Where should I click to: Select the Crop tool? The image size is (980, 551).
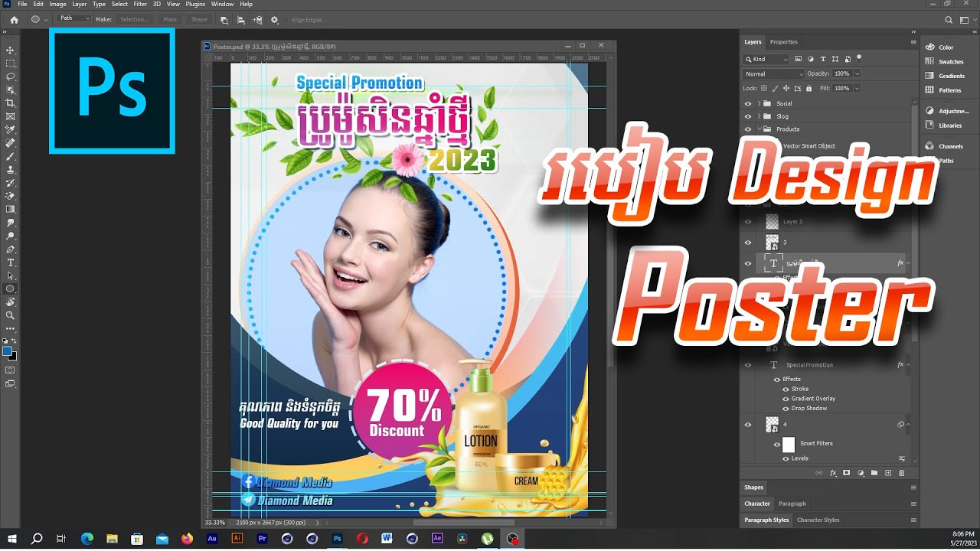point(11,103)
